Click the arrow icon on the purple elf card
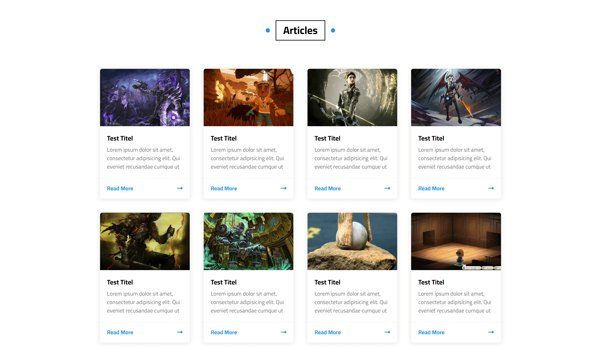 point(180,188)
